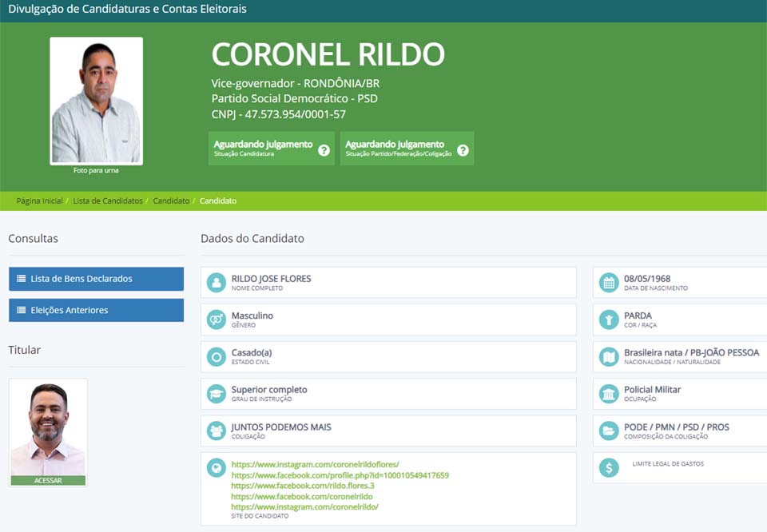Click the gender symbol icon beside Masculino
This screenshot has height=532, width=767.
216,320
